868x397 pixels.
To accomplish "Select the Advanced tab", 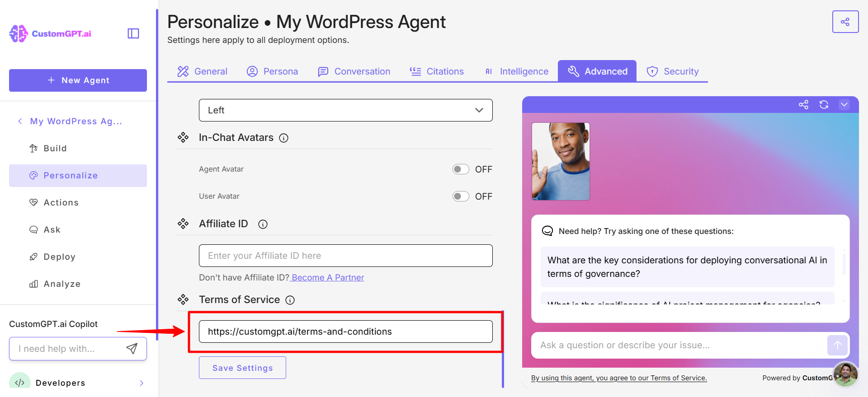I will [x=597, y=71].
